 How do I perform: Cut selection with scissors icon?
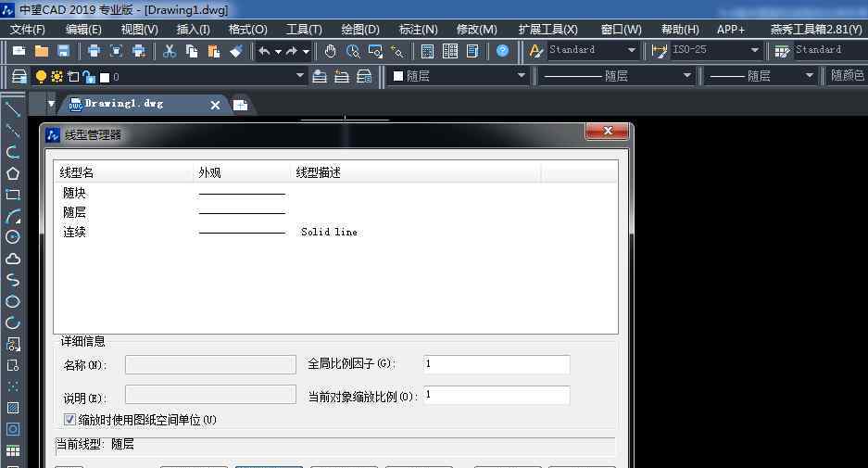[170, 51]
